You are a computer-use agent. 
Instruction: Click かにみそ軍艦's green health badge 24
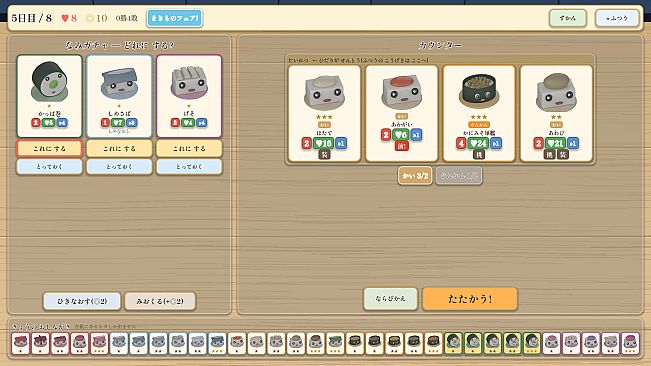pos(478,143)
